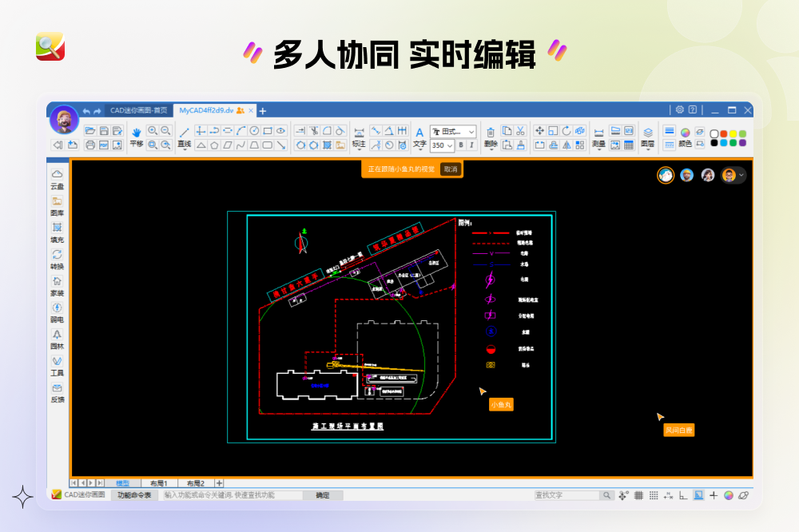Screen dimensions: 799x532
Task: Open the 云盘 cloud drive panel
Action: [57, 179]
